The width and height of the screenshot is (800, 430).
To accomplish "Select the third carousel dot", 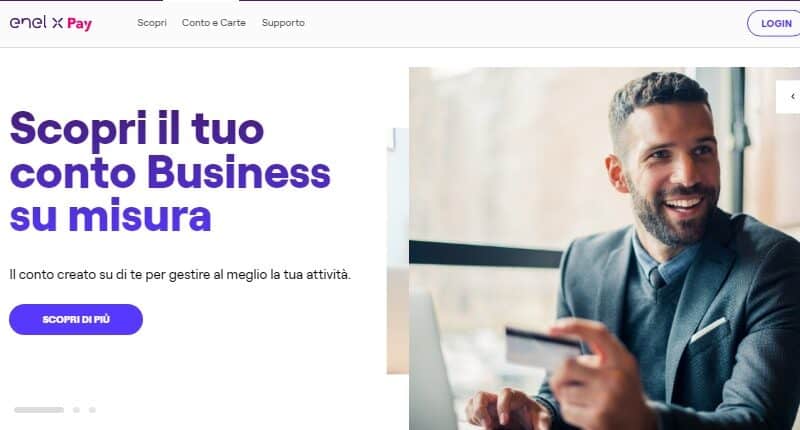I will click(92, 410).
